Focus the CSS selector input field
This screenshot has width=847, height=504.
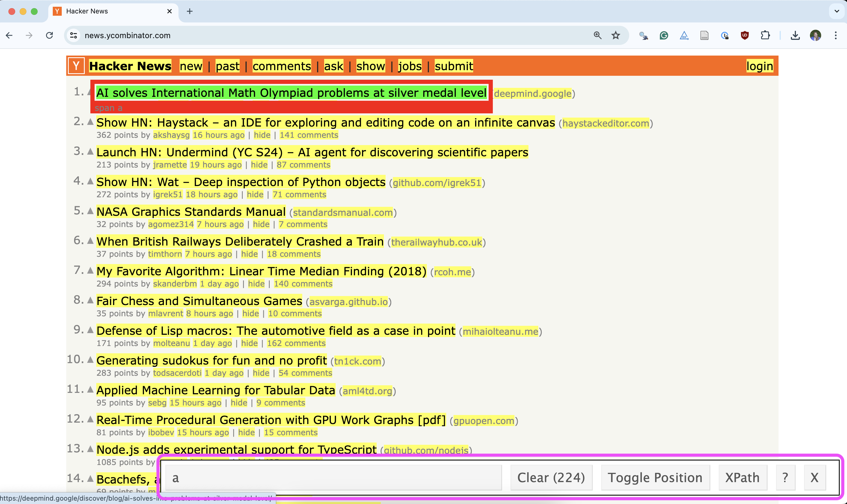click(x=333, y=478)
